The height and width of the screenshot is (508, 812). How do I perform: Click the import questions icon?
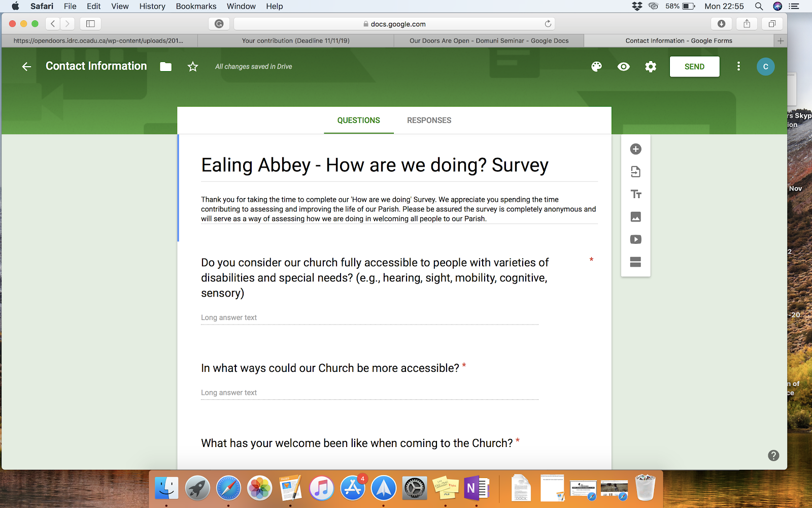click(635, 172)
